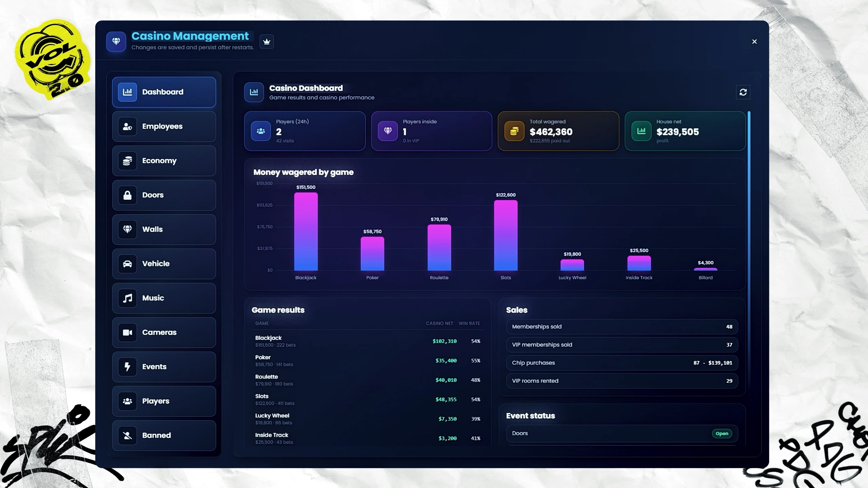Click the 'Money wagered by game' heading
This screenshot has width=868, height=488.
[303, 172]
